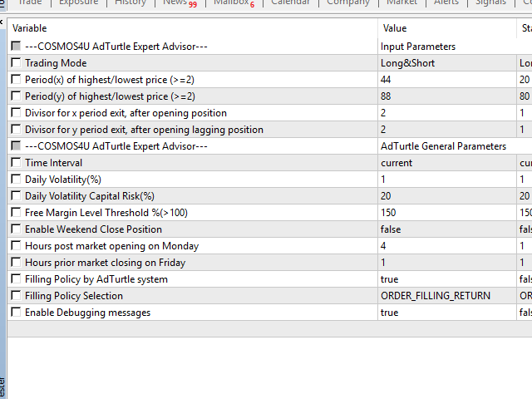The width and height of the screenshot is (532, 399).
Task: Change the Time Interval value current
Action: (396, 163)
